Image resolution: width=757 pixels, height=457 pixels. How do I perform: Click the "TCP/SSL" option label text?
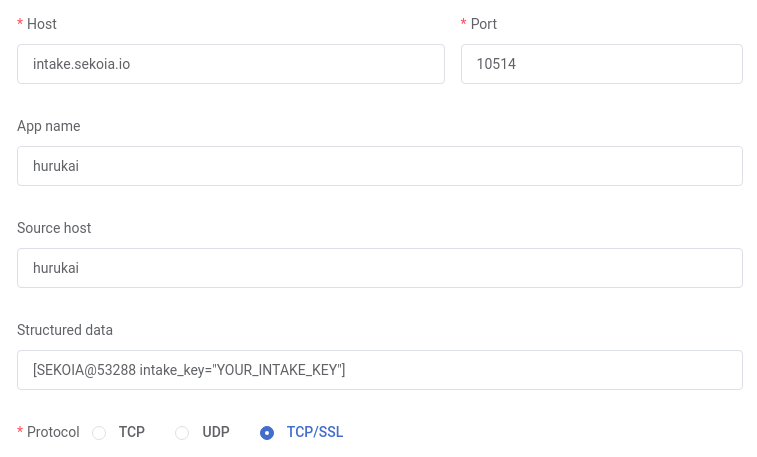click(315, 432)
